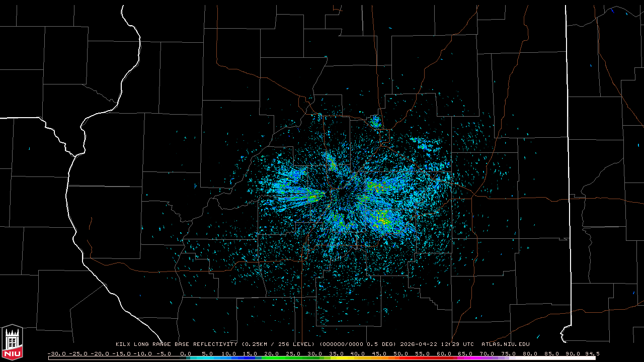Click the "35.0" scale label
Image resolution: width=644 pixels, height=362 pixels.
pyautogui.click(x=337, y=353)
